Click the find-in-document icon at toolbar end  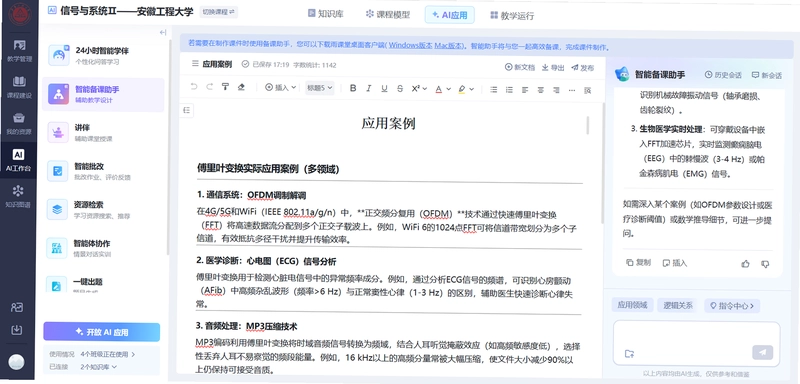pyautogui.click(x=588, y=90)
